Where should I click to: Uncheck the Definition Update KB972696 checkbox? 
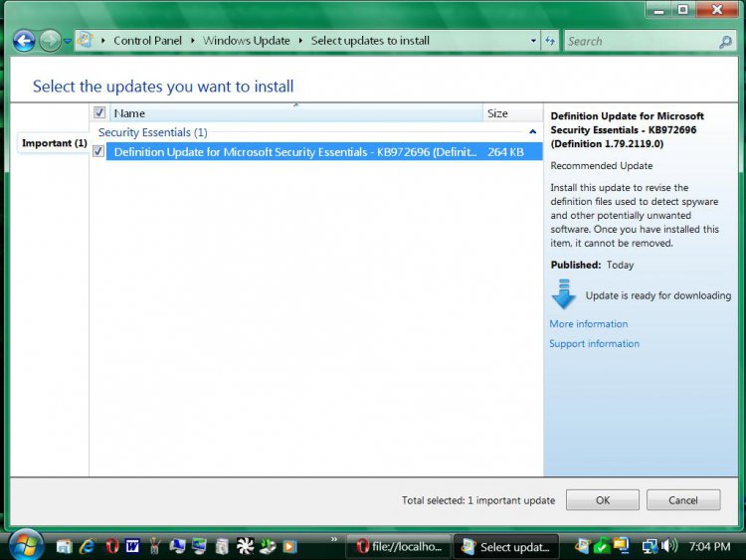pyautogui.click(x=98, y=151)
